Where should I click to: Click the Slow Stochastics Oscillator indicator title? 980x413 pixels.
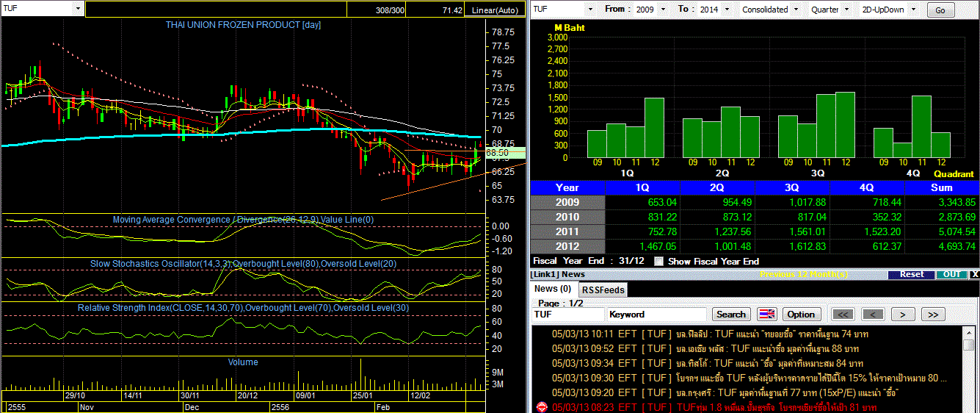(x=243, y=263)
